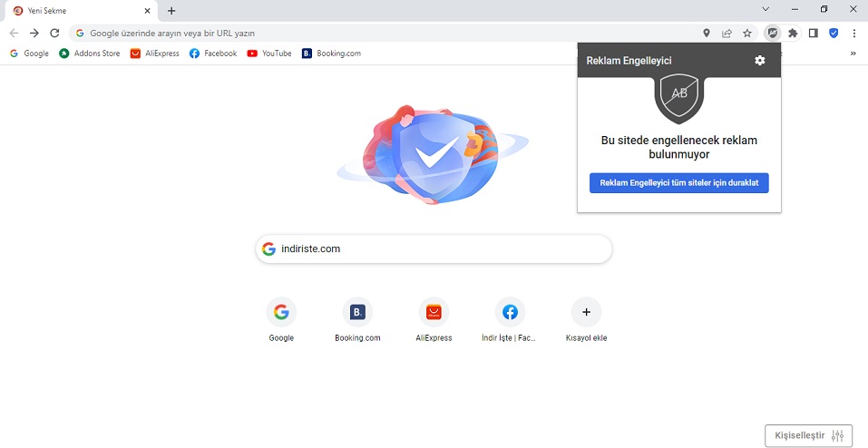
Task: Open the browser three-dot menu
Action: pos(854,34)
